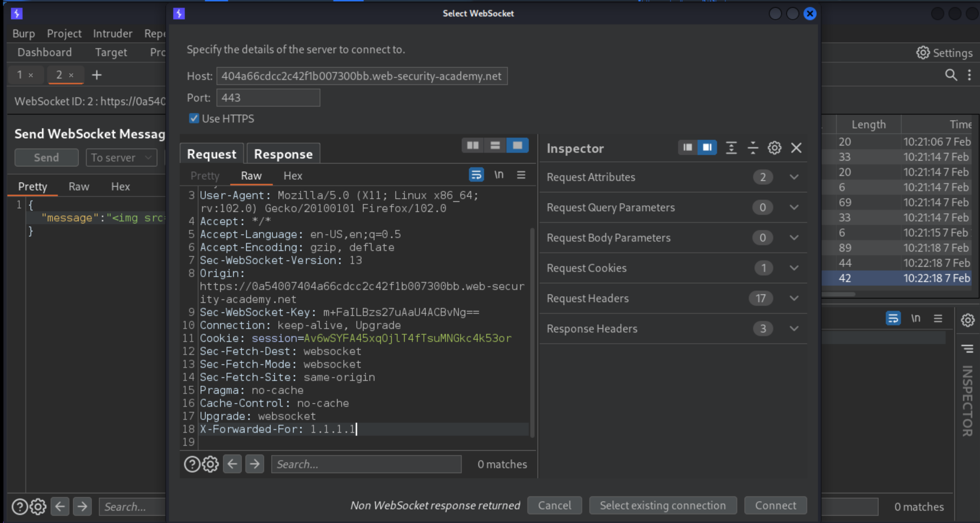Click Select existing connection button
This screenshot has width=980, height=523.
[663, 505]
